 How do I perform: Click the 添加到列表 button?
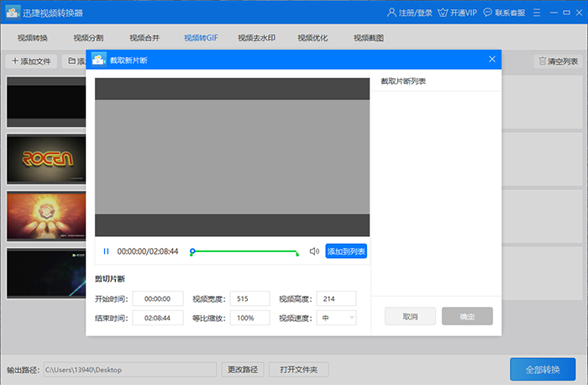[x=346, y=251]
